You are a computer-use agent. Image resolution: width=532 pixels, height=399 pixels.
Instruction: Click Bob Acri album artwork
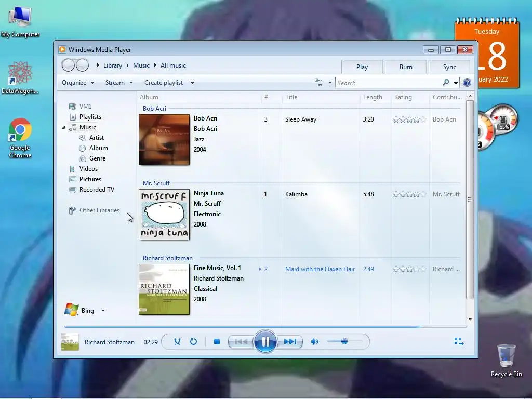point(164,140)
